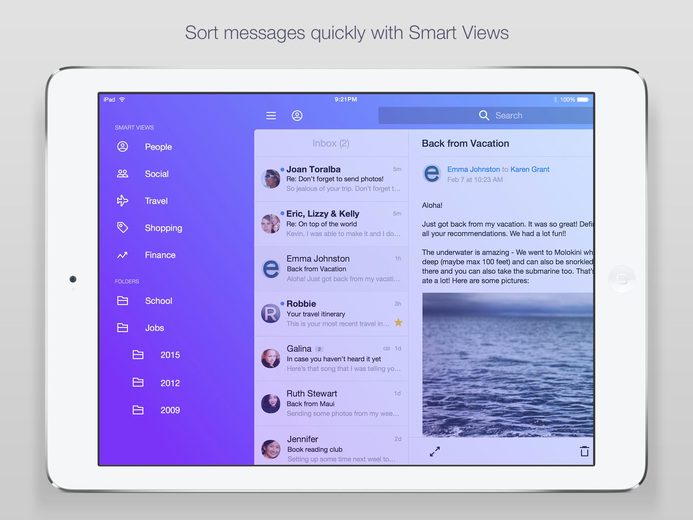This screenshot has width=693, height=520.
Task: Select the School folder label
Action: coord(159,301)
